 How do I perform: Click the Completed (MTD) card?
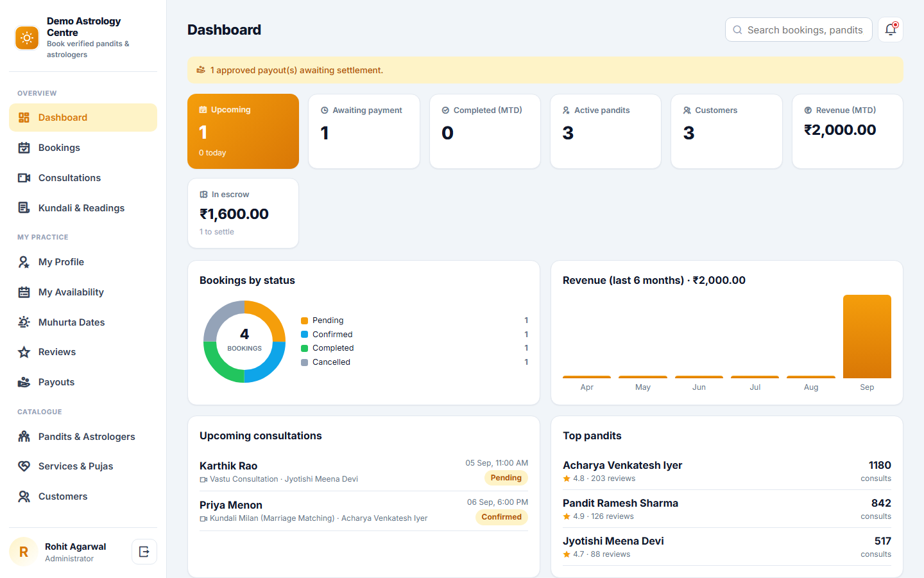tap(485, 132)
